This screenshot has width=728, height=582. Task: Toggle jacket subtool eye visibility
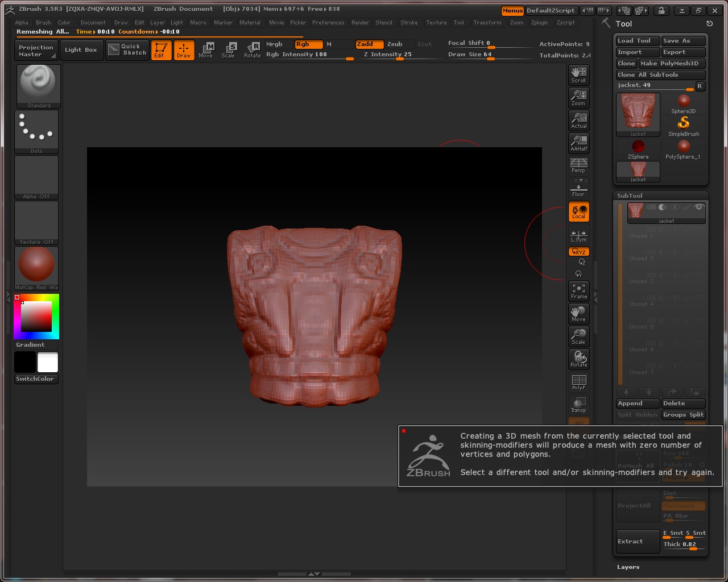pyautogui.click(x=699, y=207)
